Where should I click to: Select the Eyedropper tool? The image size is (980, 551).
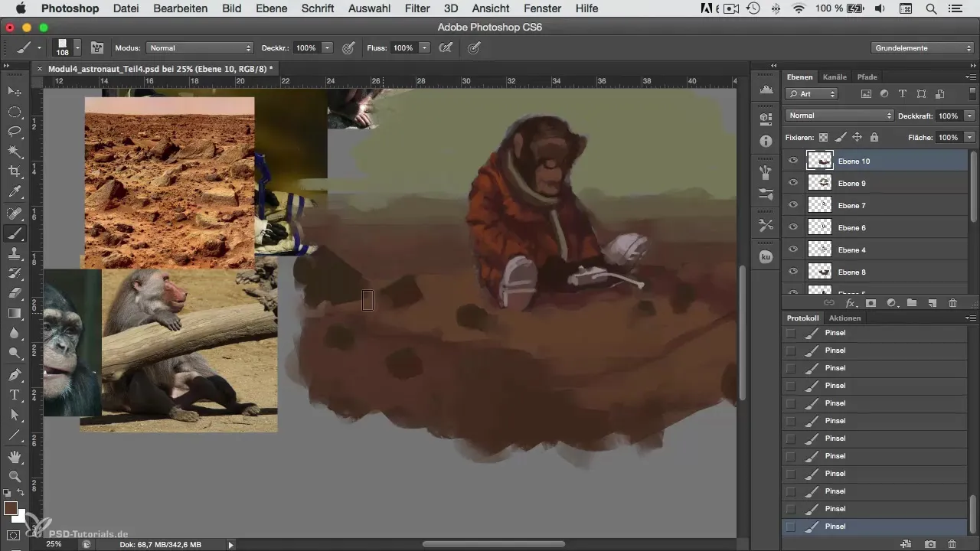[15, 191]
